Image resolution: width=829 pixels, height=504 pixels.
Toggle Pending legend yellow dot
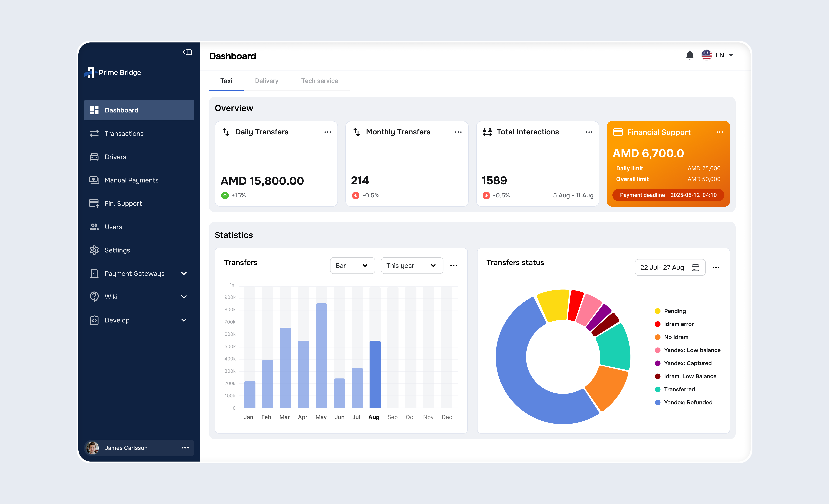coord(658,311)
